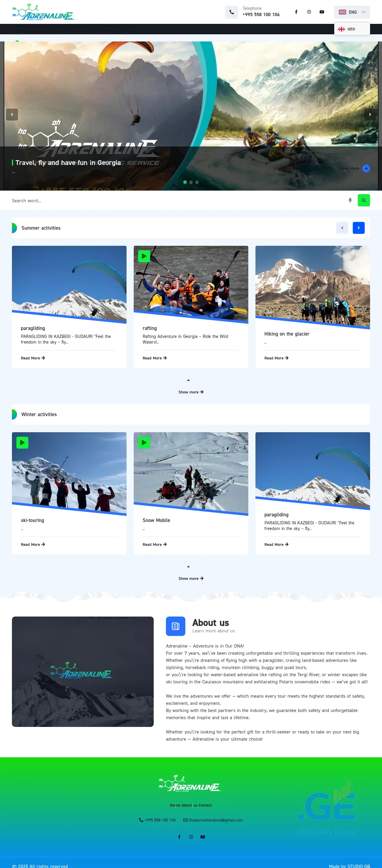Select the third hero carousel dot
The height and width of the screenshot is (868, 382).
click(x=197, y=182)
